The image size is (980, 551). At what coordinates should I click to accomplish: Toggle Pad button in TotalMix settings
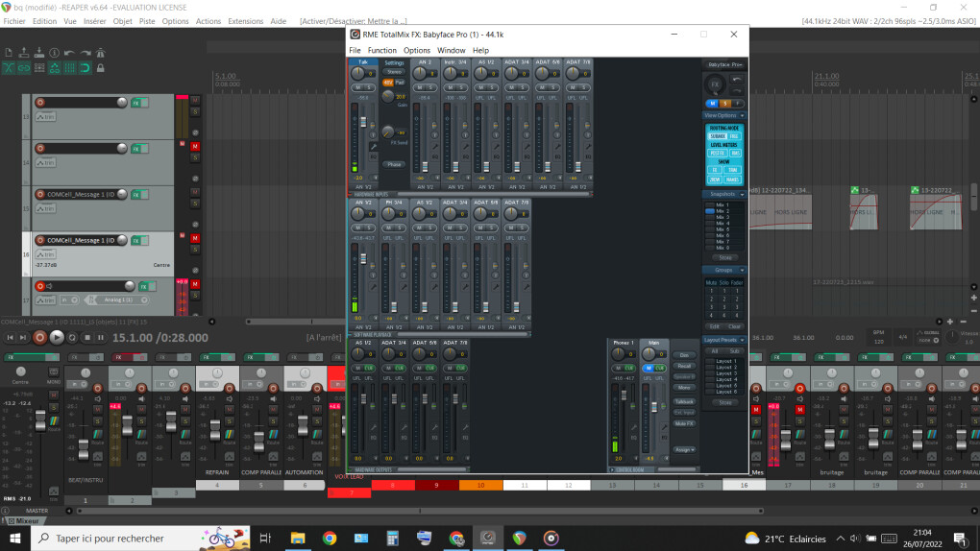(400, 83)
